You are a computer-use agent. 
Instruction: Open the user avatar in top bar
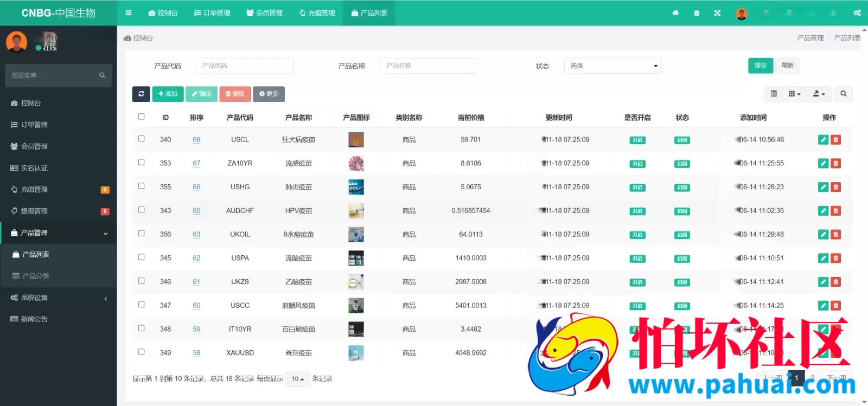click(x=742, y=14)
